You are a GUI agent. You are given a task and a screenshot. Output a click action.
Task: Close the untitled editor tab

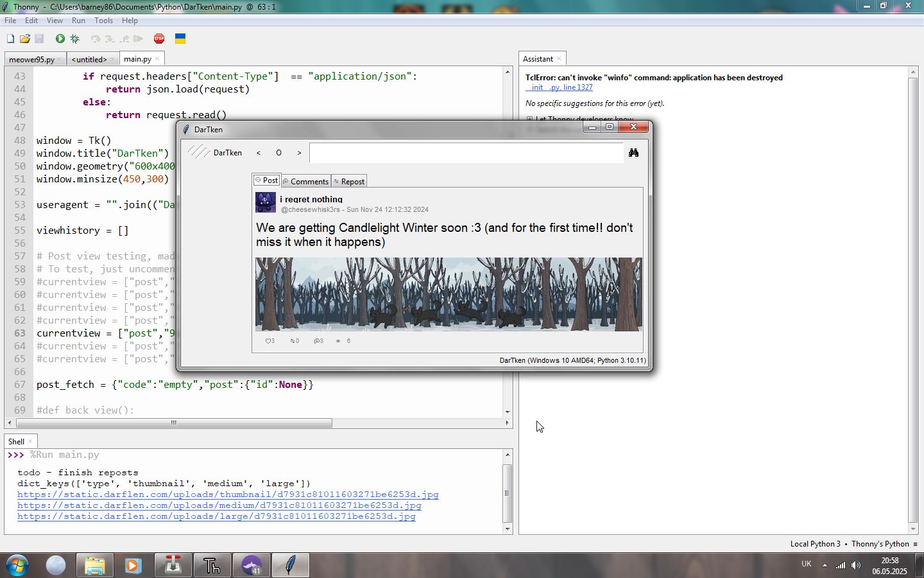[112, 59]
